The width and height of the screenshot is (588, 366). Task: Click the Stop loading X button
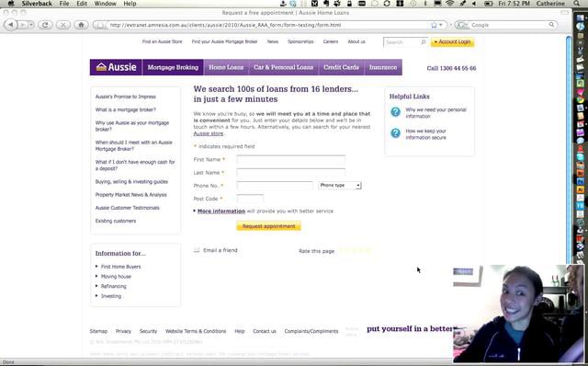(63, 25)
